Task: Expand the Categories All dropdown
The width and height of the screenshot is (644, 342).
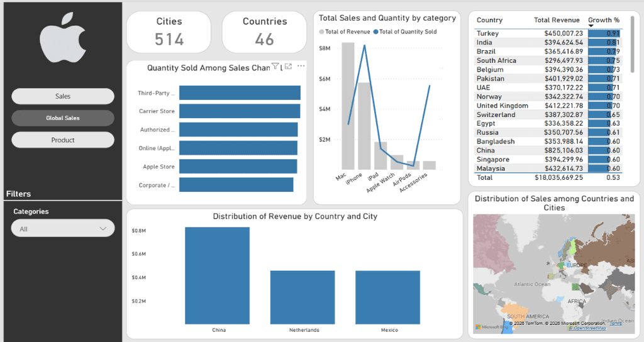Action: coord(63,229)
